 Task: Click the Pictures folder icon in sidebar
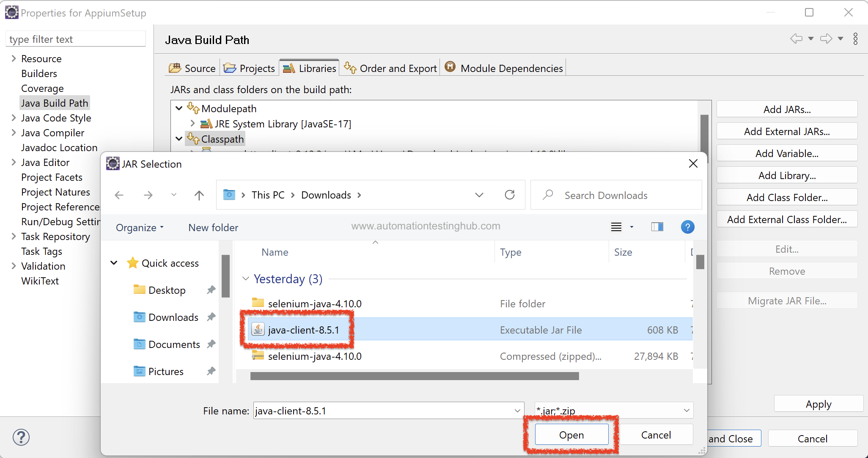coord(139,371)
